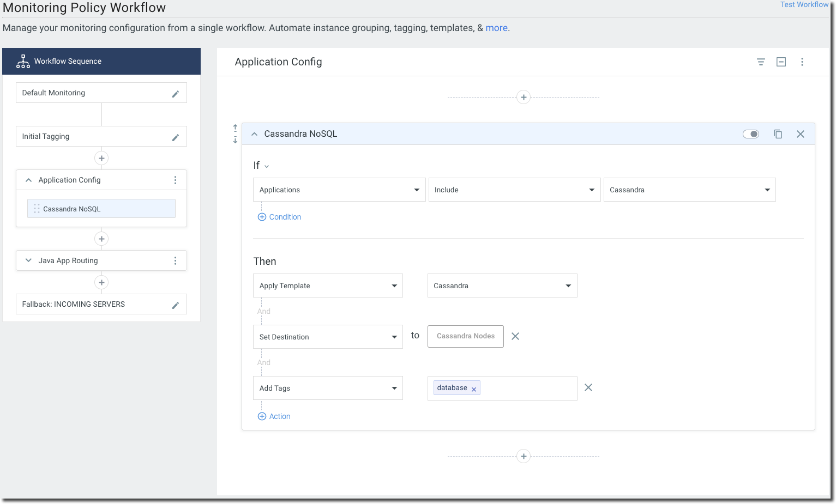
Task: Open Application Config panel kebab menu
Action: (x=802, y=62)
